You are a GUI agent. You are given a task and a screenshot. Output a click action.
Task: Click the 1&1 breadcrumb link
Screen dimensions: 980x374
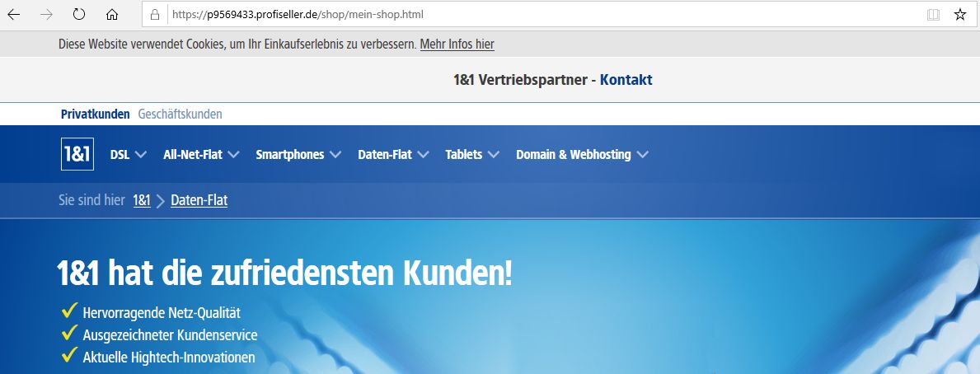[142, 200]
